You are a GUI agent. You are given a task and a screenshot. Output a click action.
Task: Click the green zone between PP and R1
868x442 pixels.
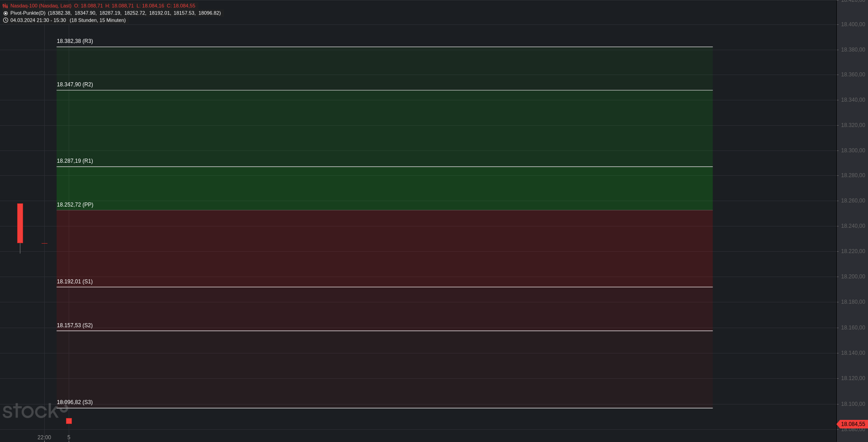tap(384, 188)
